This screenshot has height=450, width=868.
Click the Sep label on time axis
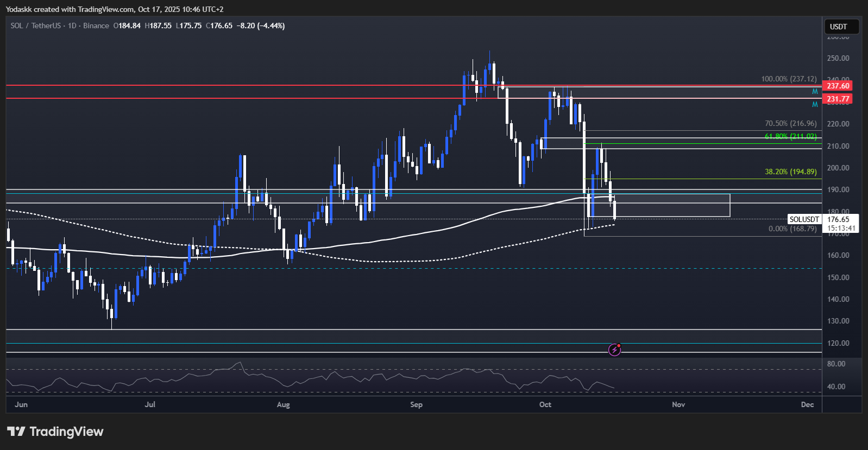click(x=416, y=404)
